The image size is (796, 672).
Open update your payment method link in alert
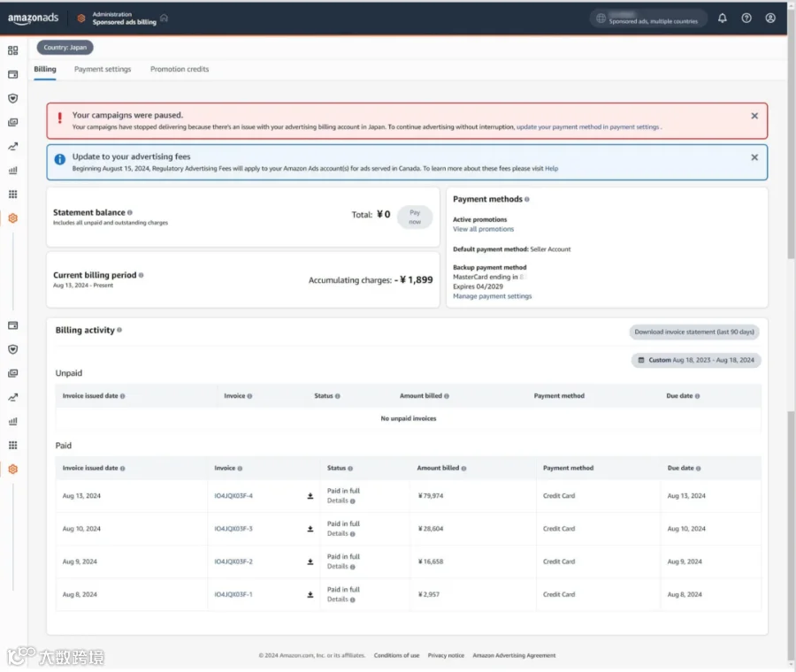pos(587,127)
